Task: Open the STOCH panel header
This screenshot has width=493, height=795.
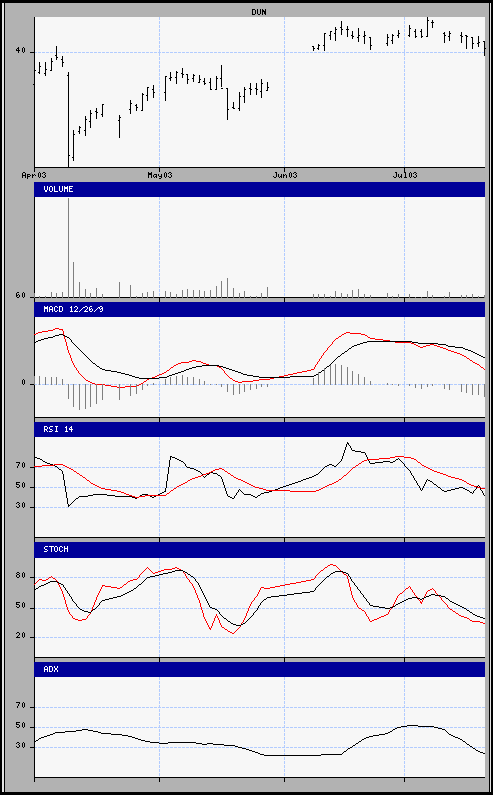Action: [x=260, y=550]
